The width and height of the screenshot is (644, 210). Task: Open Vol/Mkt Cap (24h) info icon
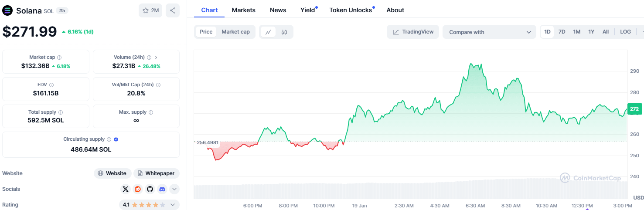(x=158, y=85)
